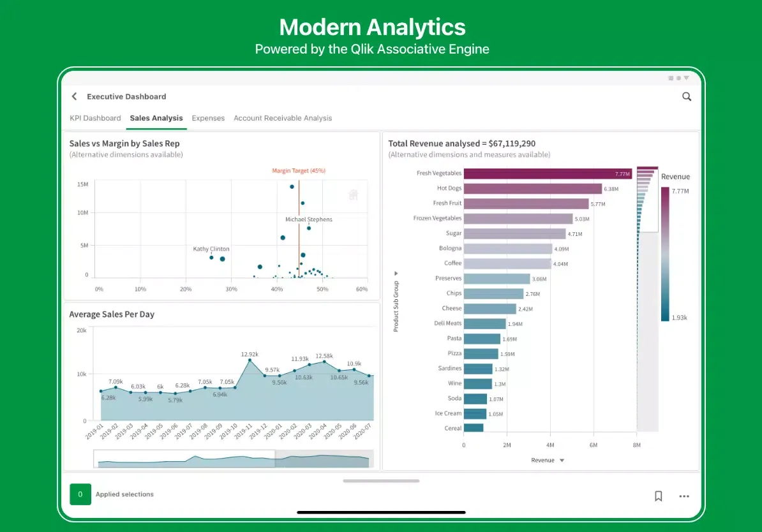Open search with the magnifier icon
Screen dimensions: 762x532
687,96
